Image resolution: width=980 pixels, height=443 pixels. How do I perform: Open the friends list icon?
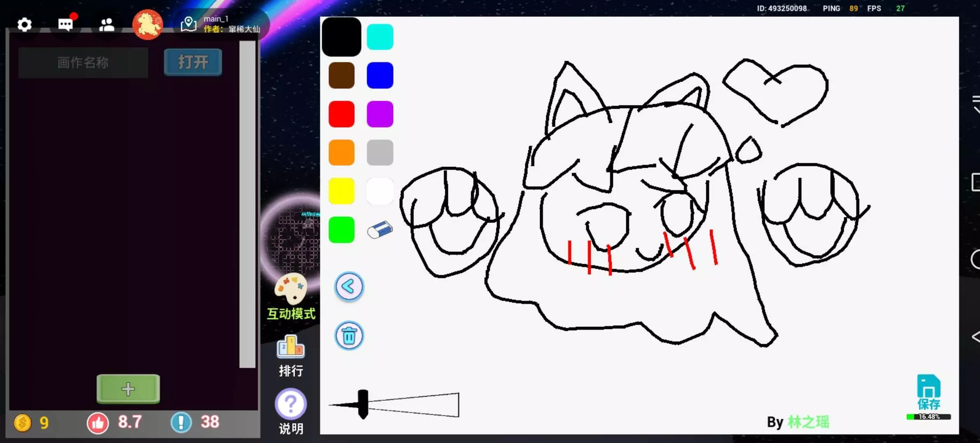107,25
